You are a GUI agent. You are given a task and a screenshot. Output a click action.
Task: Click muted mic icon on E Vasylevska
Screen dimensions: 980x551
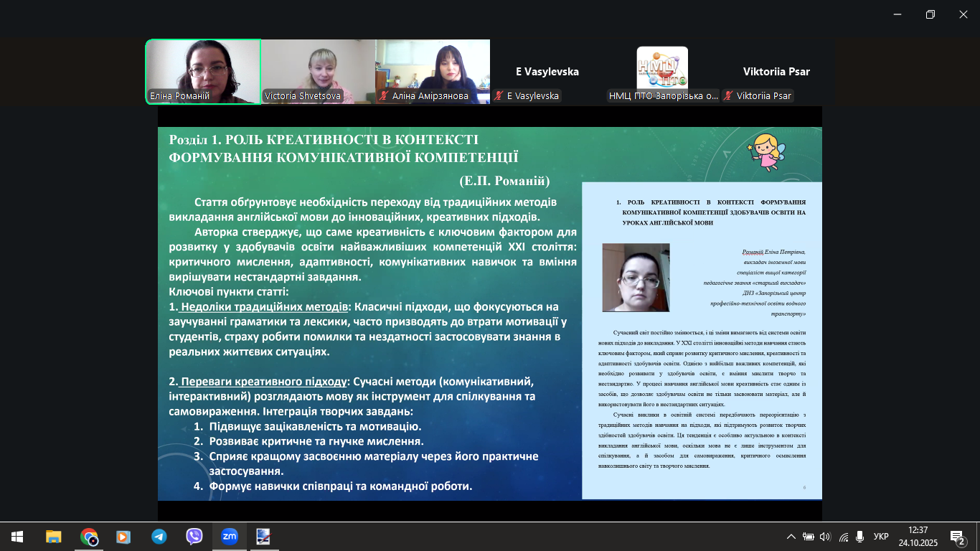click(499, 96)
